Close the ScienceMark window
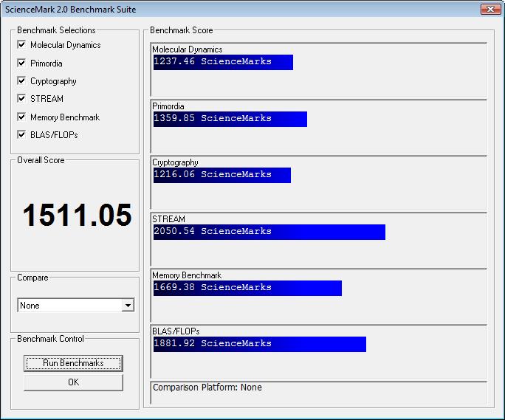Image resolution: width=505 pixels, height=420 pixels. 490,9
